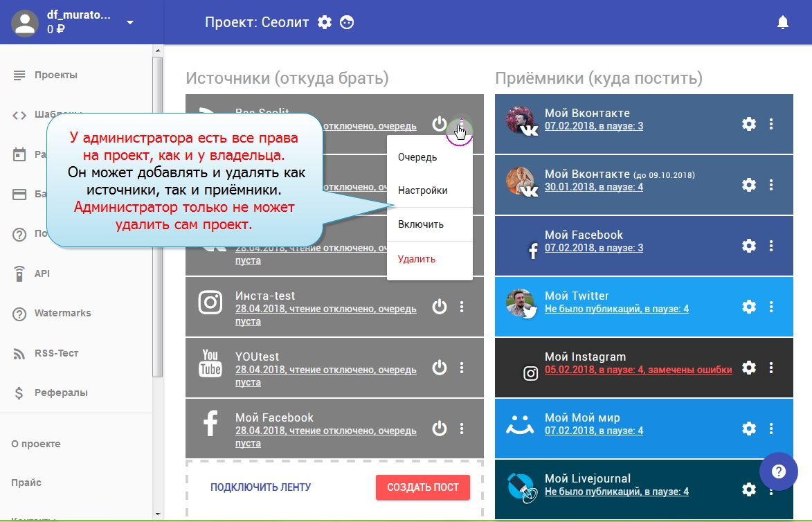Open settings gear for Мой Twitter
The image size is (812, 522).
pos(748,307)
